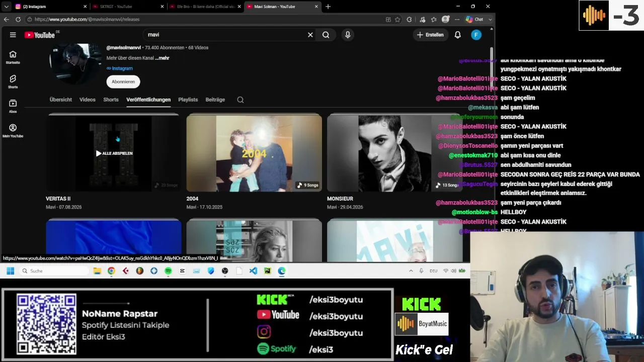Switch to the Videos channel tab
The width and height of the screenshot is (644, 362).
tap(88, 100)
